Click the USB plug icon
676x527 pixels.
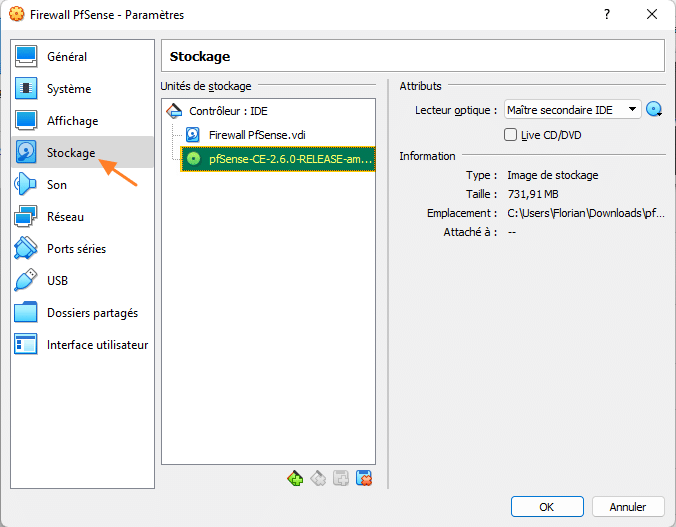25,280
